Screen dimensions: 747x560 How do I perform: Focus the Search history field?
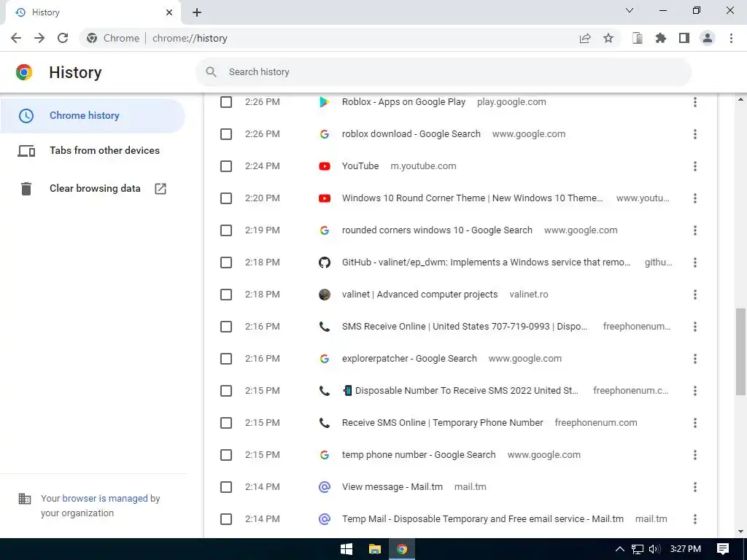[443, 72]
